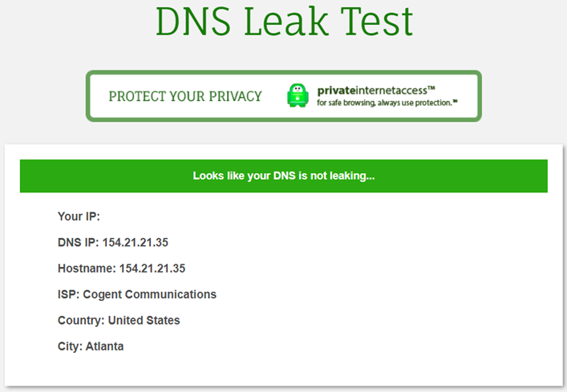
Task: Click the green Private Internet Access robot icon
Action: [298, 95]
